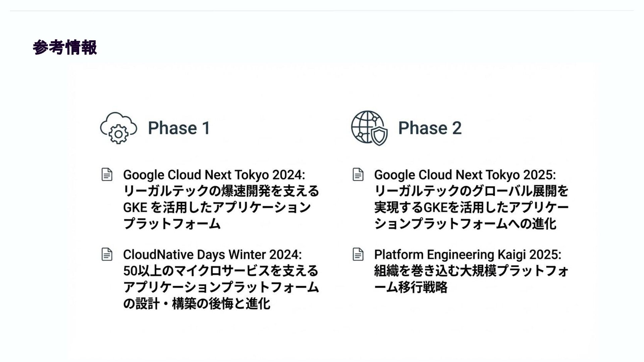644x362 pixels.
Task: Click document icon beside Platform Engineering Kaigi 2025
Action: click(x=358, y=254)
